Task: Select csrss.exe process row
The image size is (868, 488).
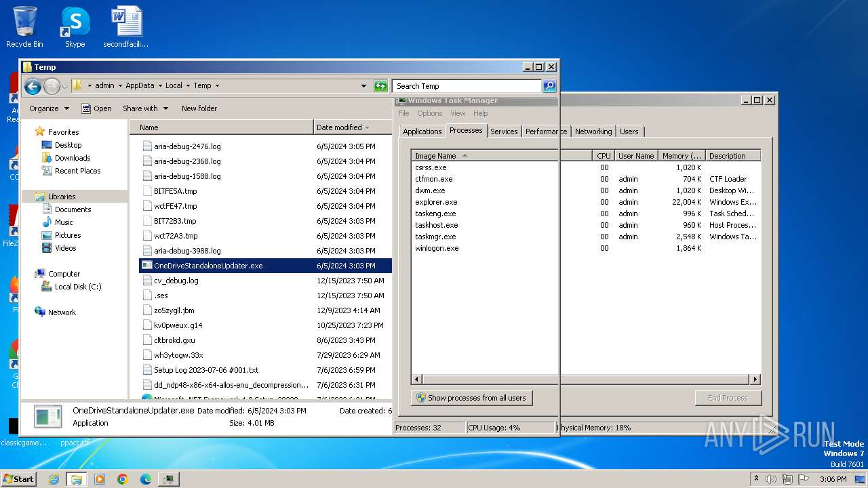Action: 586,167
